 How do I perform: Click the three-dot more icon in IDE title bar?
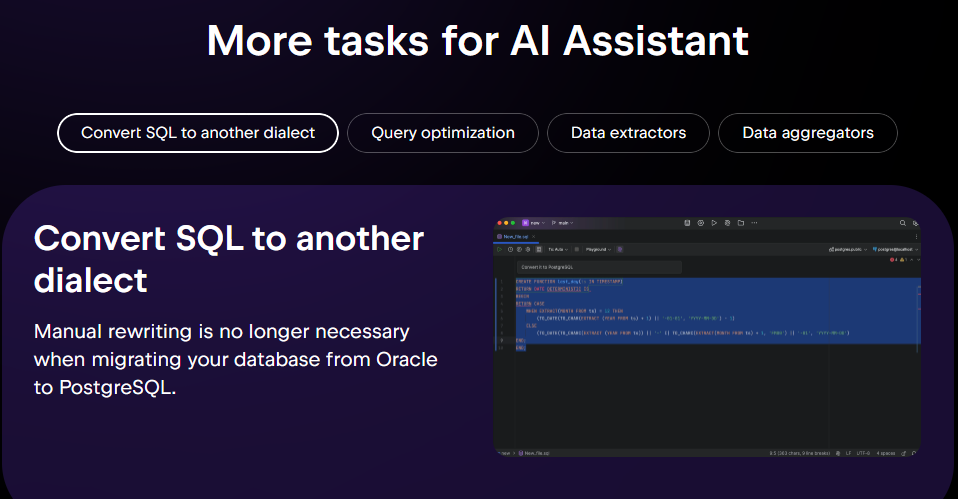[754, 223]
